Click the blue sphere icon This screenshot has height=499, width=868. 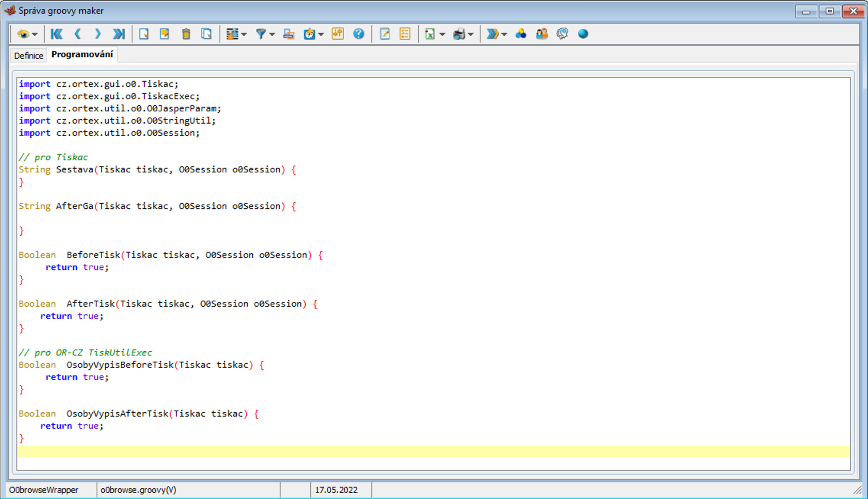583,34
